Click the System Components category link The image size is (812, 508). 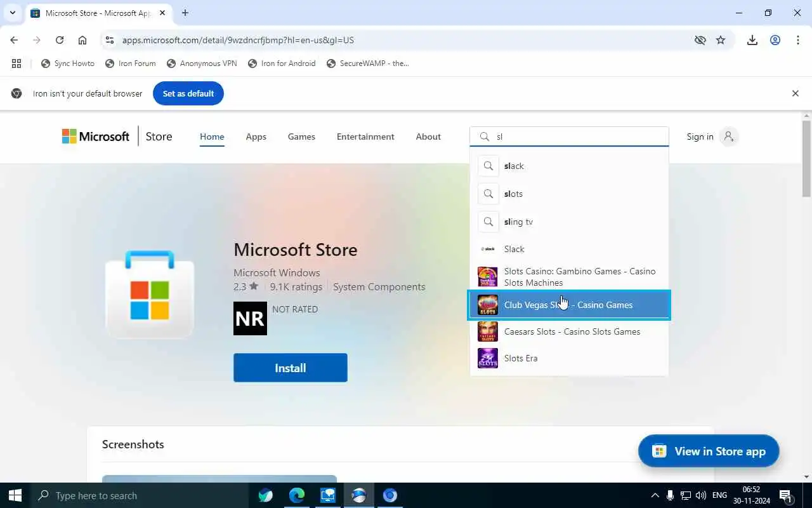click(x=379, y=287)
